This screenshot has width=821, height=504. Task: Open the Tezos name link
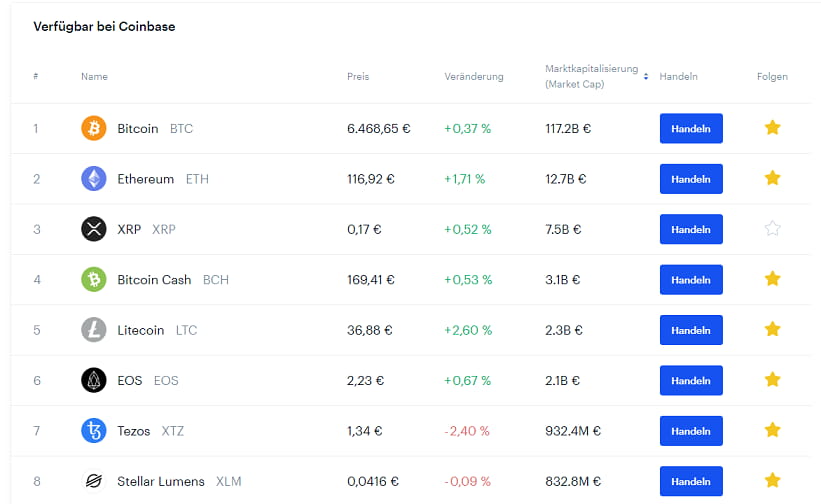click(x=134, y=431)
